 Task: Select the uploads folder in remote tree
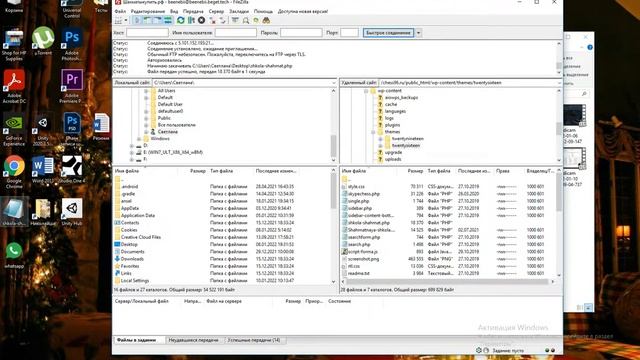click(393, 159)
